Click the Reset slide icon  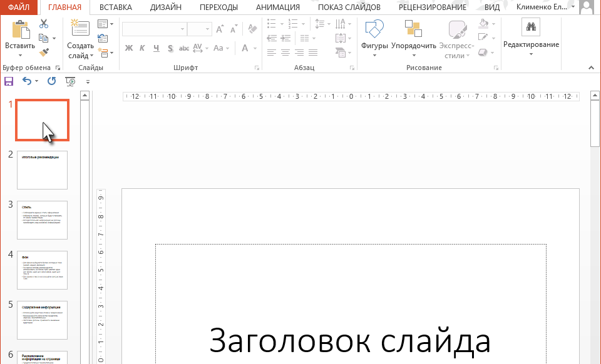(x=103, y=38)
